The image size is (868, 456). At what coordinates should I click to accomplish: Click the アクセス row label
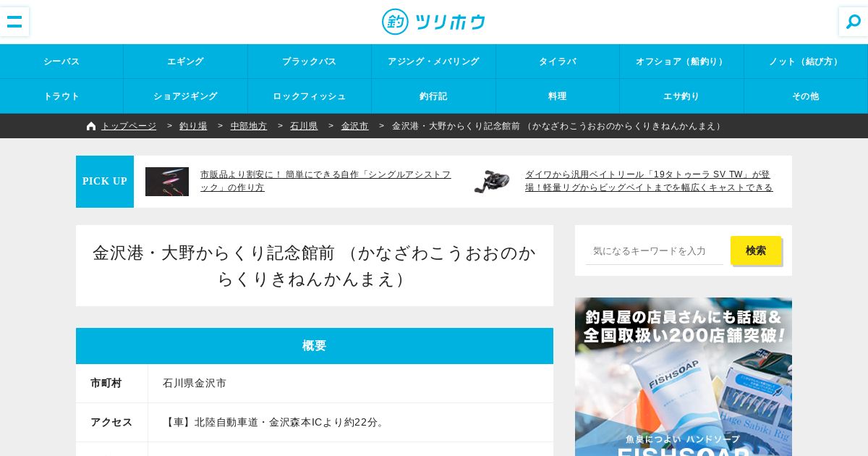[x=111, y=422]
